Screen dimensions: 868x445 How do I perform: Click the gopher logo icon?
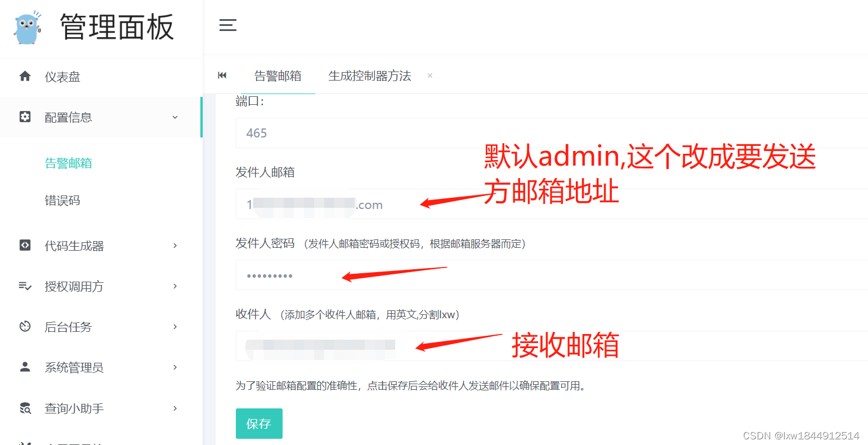click(28, 27)
